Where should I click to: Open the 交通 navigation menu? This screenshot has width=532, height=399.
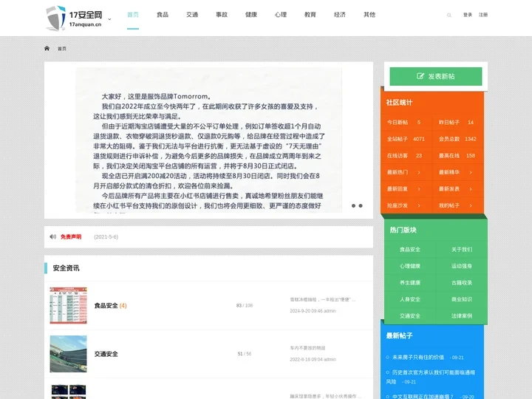click(192, 15)
